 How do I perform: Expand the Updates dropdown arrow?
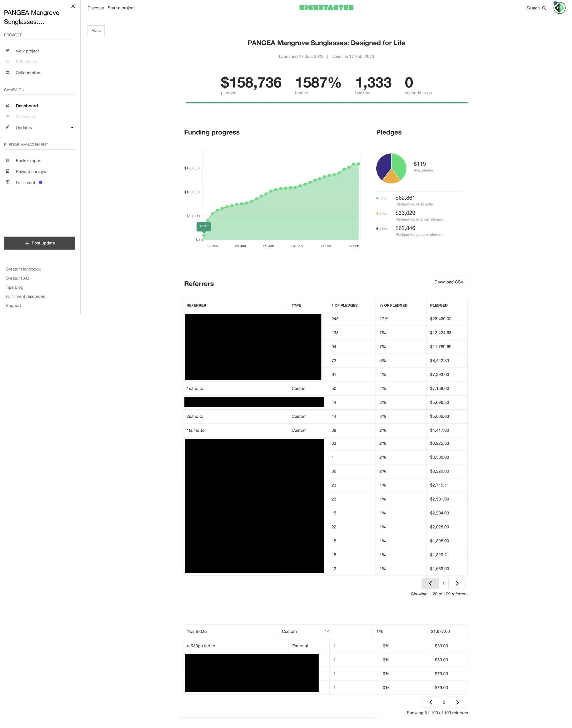coord(72,127)
